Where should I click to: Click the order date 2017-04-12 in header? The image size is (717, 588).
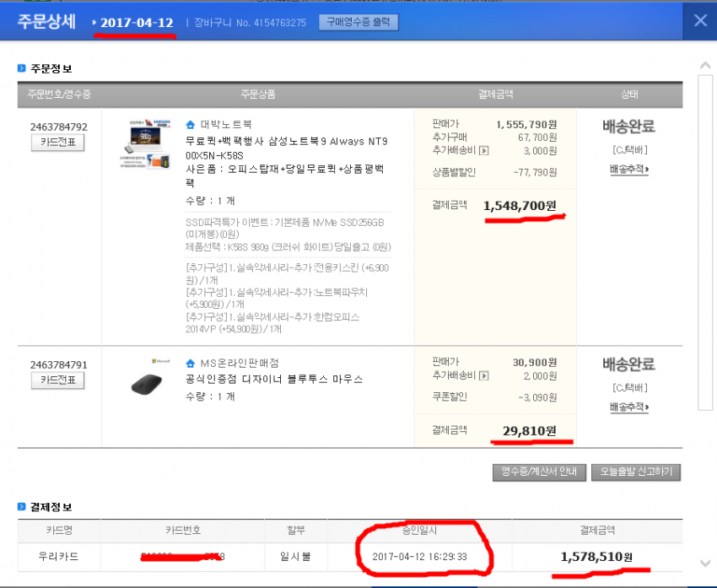click(x=137, y=23)
